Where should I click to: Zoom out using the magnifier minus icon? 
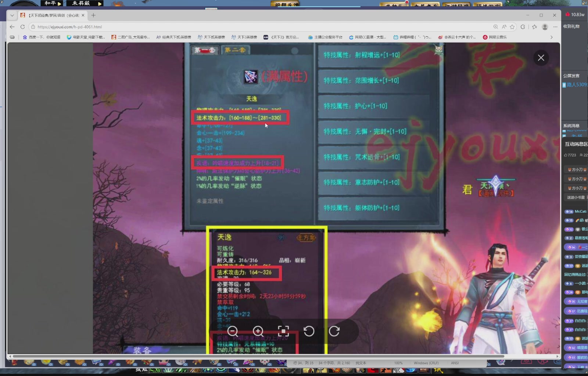coord(232,331)
